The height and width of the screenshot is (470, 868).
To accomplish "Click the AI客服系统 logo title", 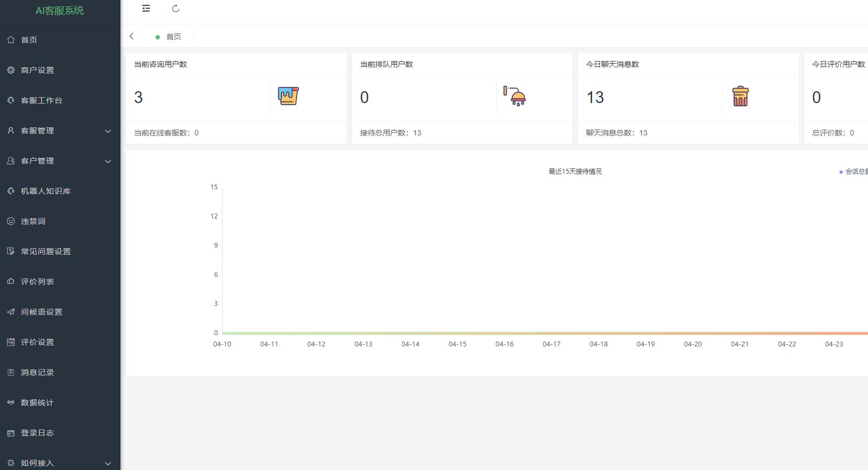I will click(59, 11).
